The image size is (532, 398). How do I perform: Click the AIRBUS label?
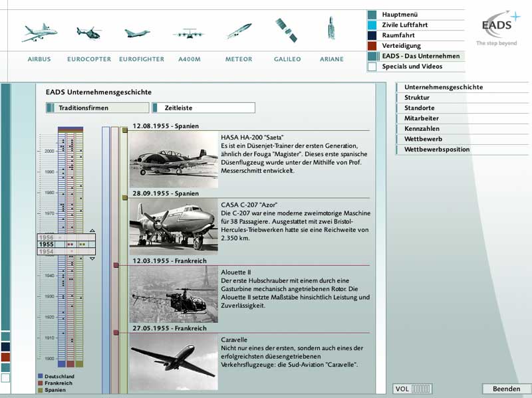coord(39,59)
